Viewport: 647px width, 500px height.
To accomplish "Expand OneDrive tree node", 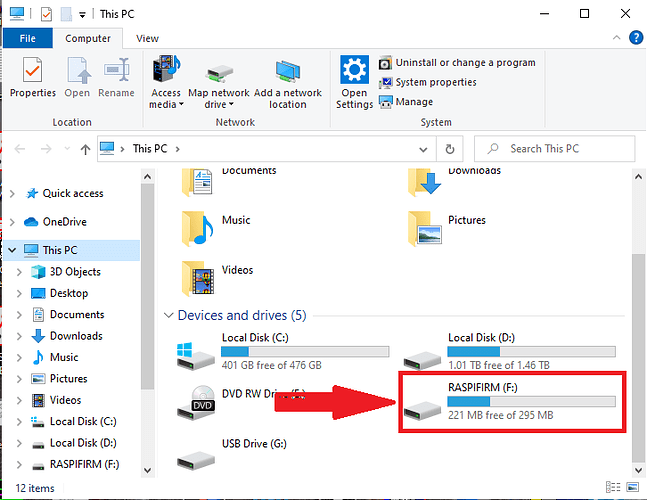I will click(12, 222).
